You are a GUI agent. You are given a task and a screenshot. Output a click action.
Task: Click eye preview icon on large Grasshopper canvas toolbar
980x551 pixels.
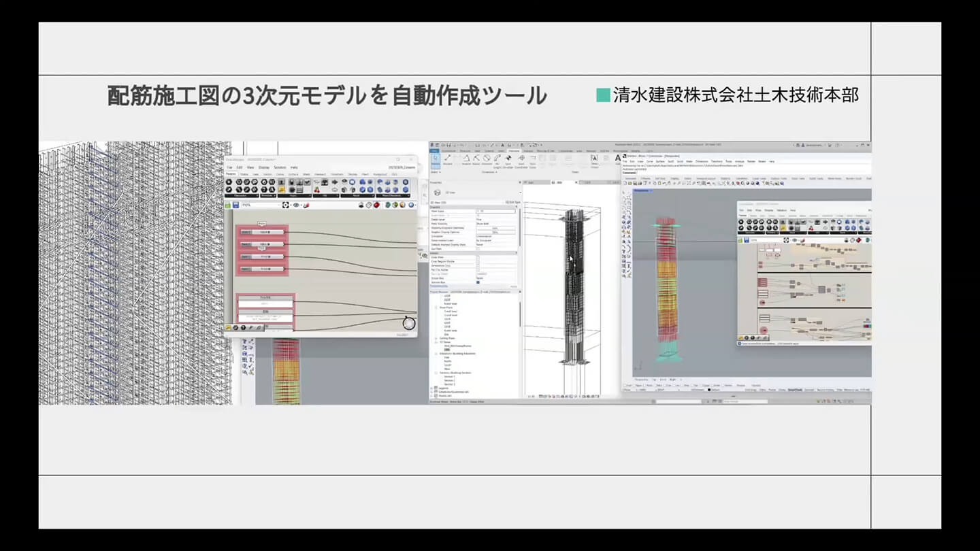[296, 205]
